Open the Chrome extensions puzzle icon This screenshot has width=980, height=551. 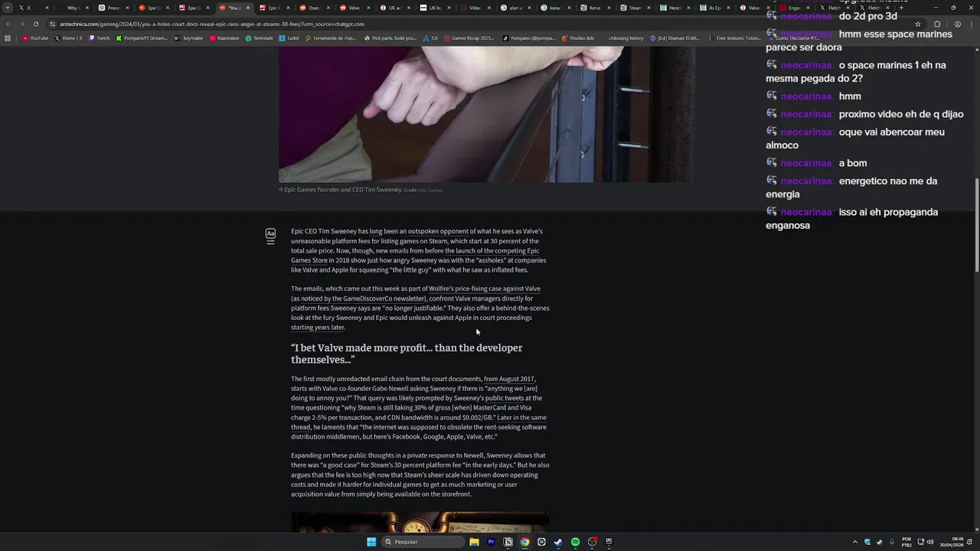(937, 24)
